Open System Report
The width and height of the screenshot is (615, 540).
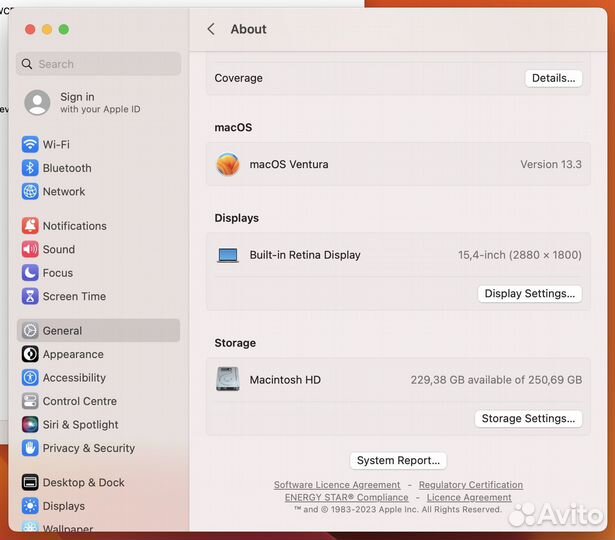(x=398, y=460)
